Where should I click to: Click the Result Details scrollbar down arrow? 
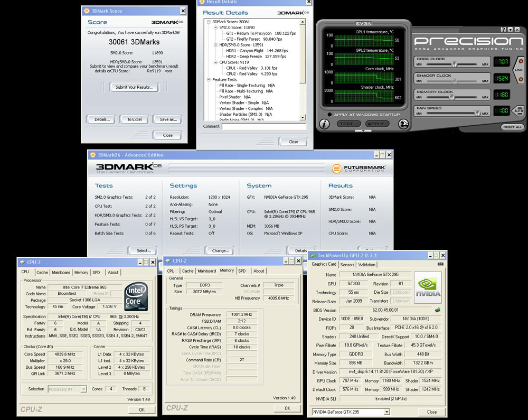(303, 117)
